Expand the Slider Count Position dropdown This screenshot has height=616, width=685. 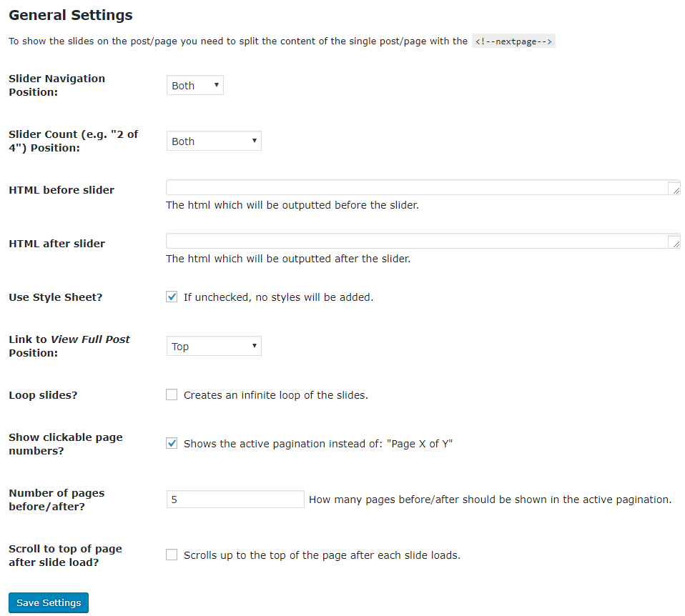click(x=214, y=141)
